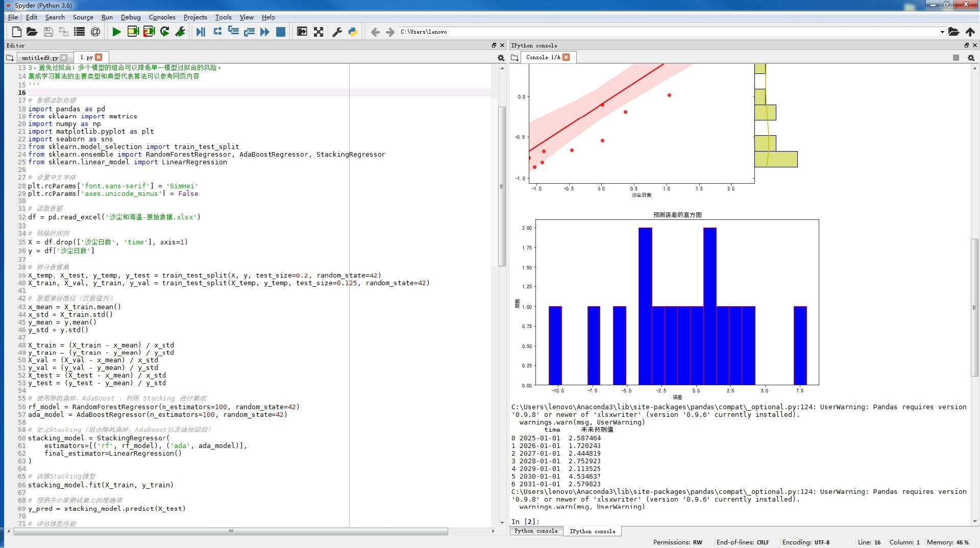Toggle fullscreen mode icon

coord(318,32)
